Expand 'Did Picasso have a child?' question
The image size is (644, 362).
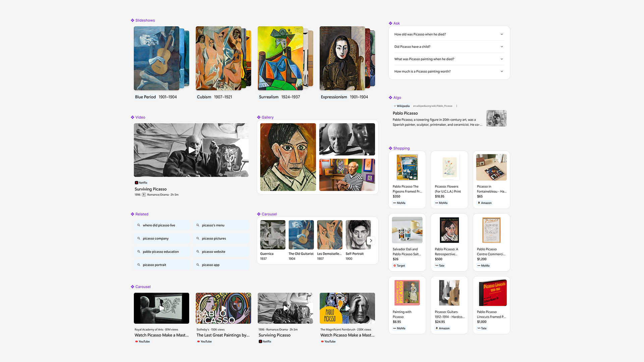pos(502,47)
